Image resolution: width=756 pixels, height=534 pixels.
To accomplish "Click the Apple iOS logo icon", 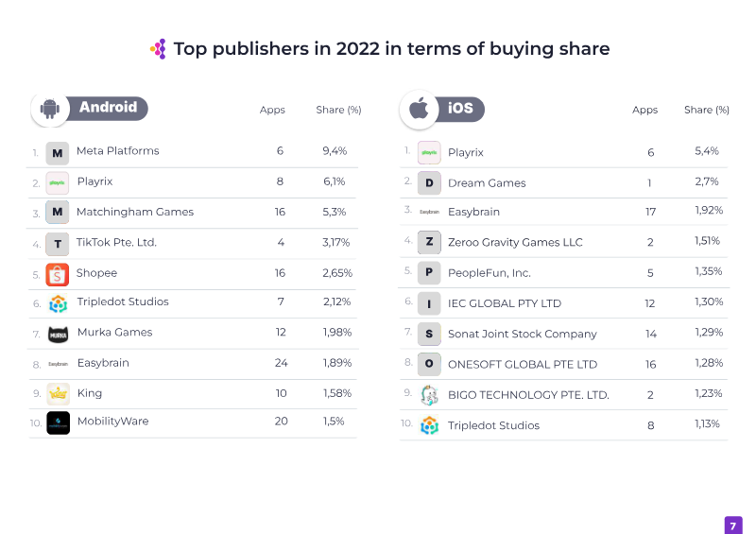I will click(x=418, y=110).
